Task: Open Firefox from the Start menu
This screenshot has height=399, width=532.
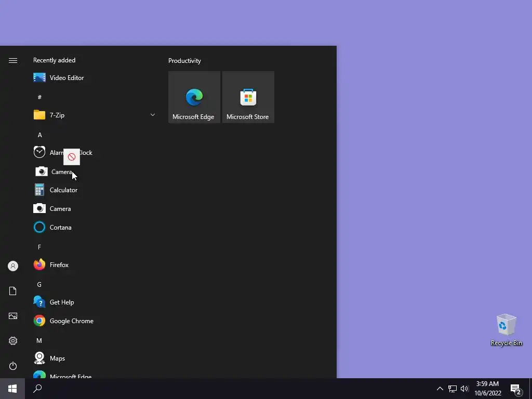Action: pos(95,264)
